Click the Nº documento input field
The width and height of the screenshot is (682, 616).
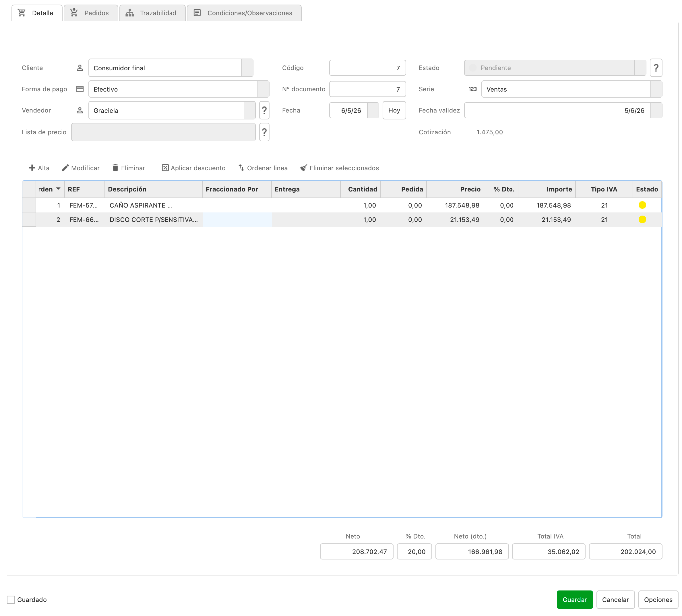click(367, 89)
